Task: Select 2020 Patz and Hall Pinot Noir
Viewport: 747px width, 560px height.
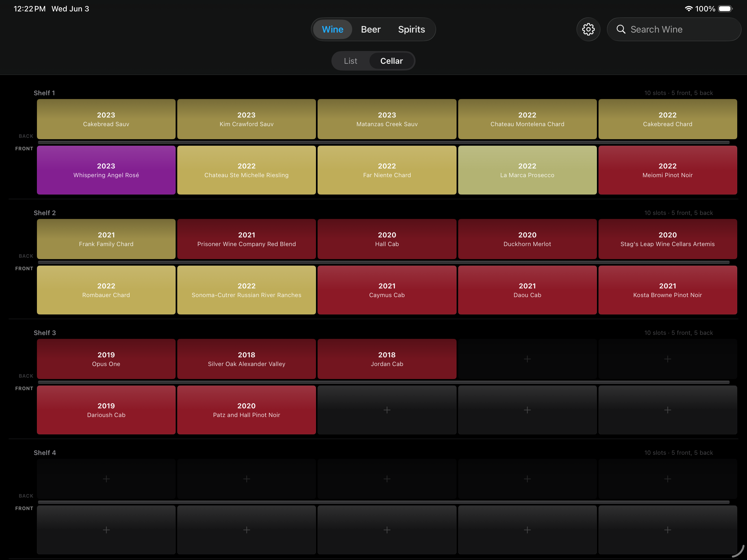Action: [x=246, y=410]
